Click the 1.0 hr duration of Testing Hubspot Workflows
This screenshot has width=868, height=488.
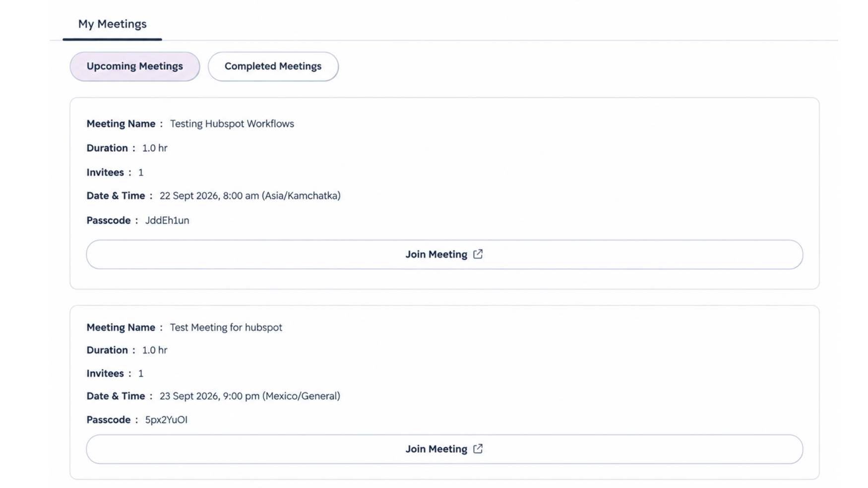(x=155, y=148)
